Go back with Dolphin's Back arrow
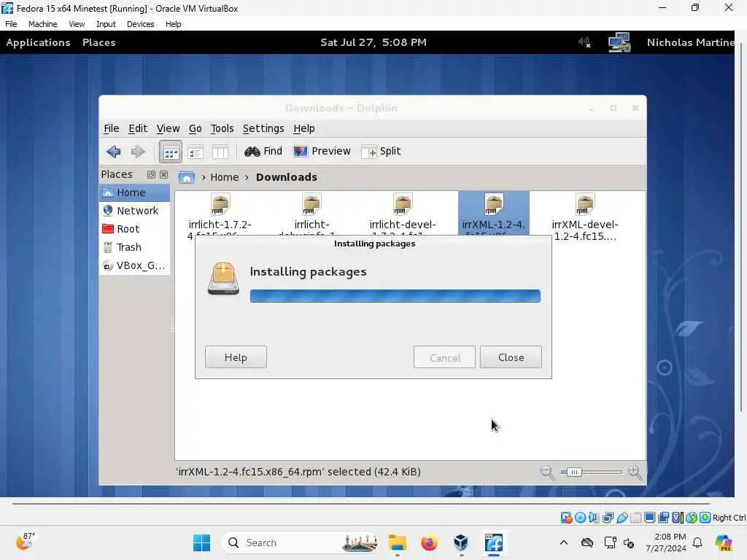 click(113, 152)
